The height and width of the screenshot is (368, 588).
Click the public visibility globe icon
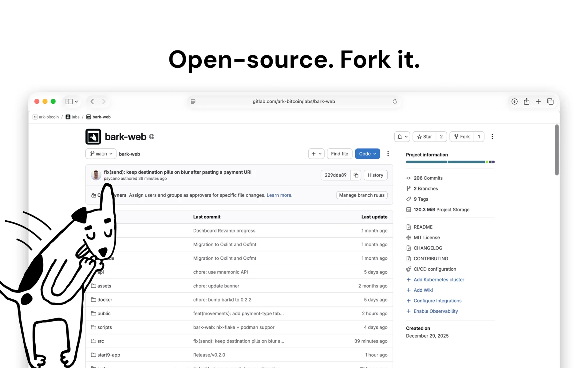click(x=152, y=137)
